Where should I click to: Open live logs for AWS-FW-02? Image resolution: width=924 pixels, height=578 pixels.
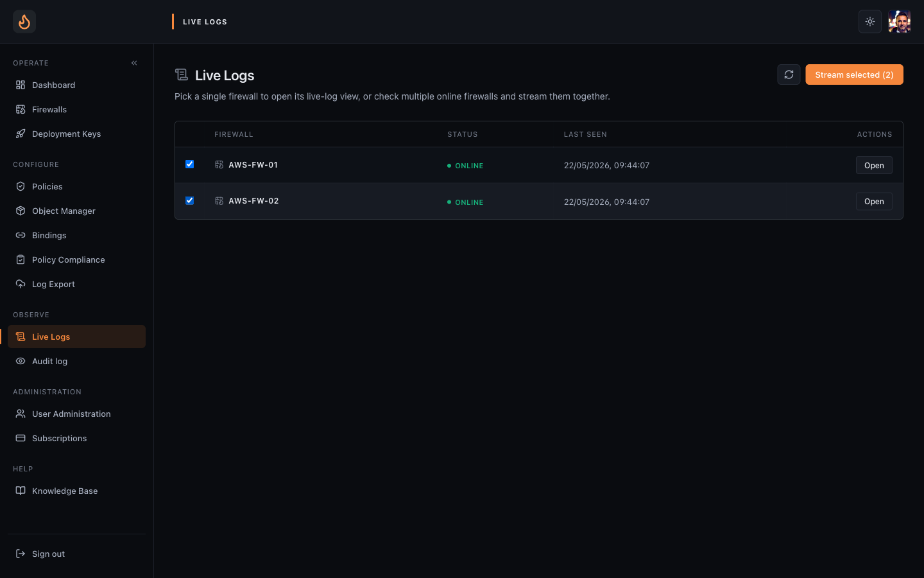874,201
